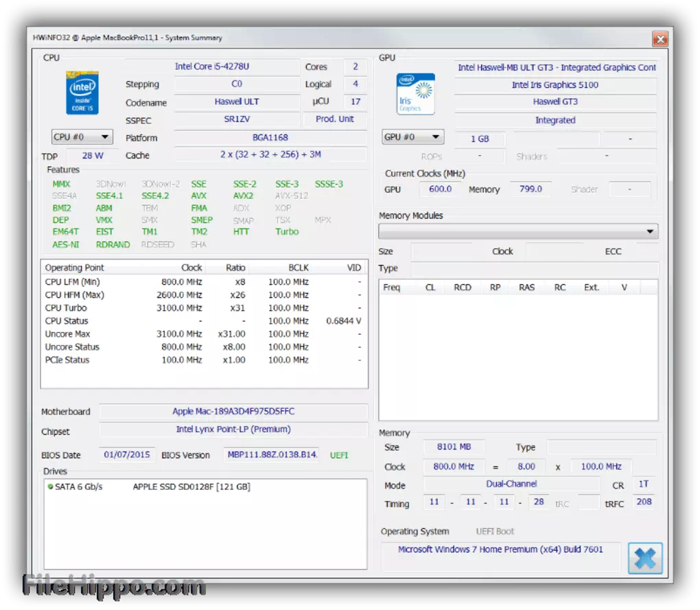This screenshot has width=700, height=610.
Task: Select the APPLE SSD SD0128F drive row
Action: [205, 486]
